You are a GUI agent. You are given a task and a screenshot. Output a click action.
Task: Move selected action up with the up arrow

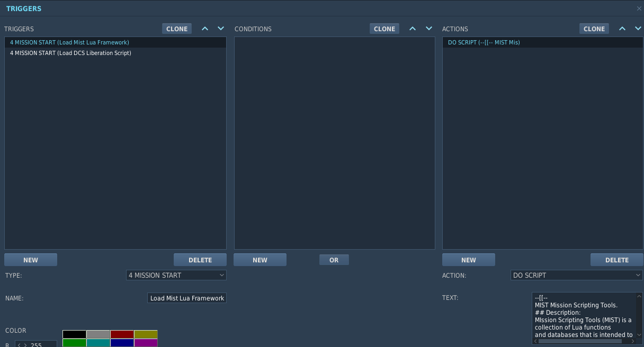622,29
